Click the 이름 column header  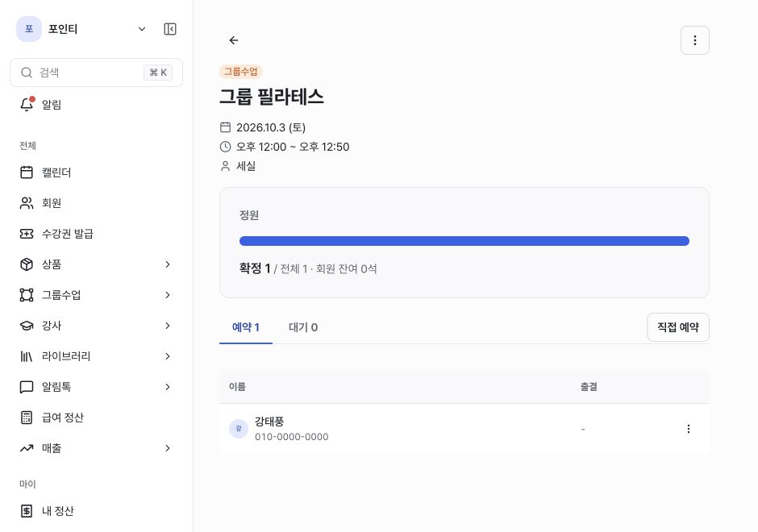pyautogui.click(x=237, y=387)
